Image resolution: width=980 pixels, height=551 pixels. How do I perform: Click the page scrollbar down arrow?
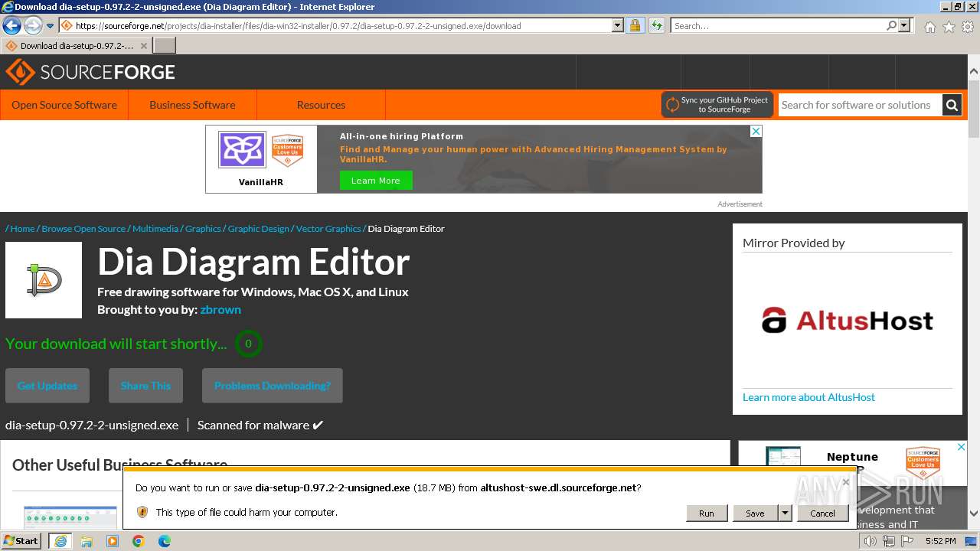973,514
